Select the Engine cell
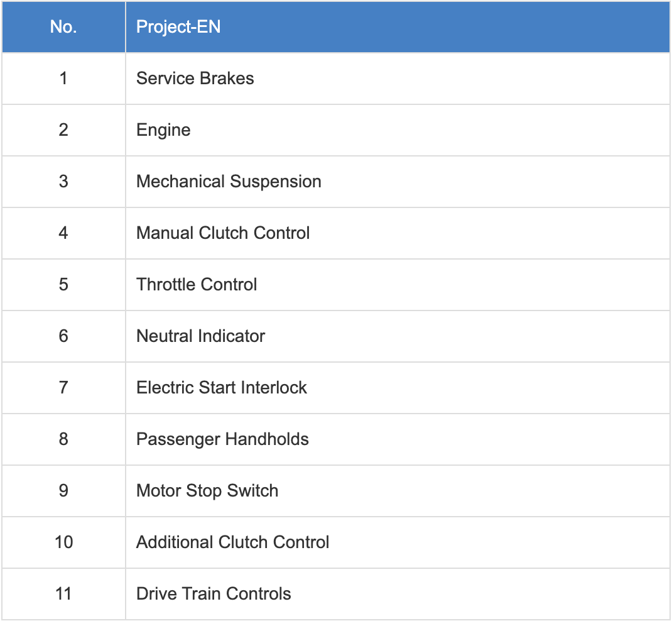The image size is (672, 621). [398, 130]
